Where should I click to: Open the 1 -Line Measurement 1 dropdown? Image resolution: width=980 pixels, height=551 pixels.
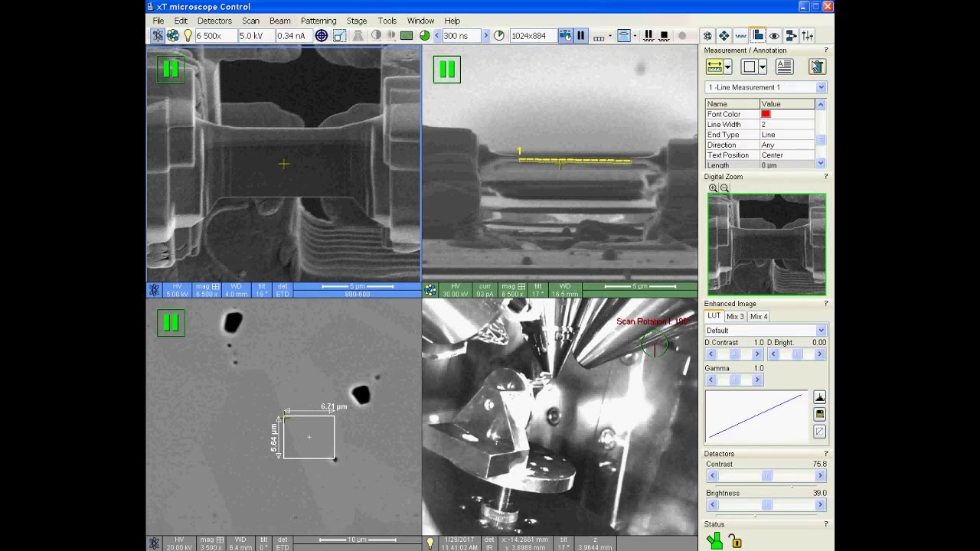766,87
